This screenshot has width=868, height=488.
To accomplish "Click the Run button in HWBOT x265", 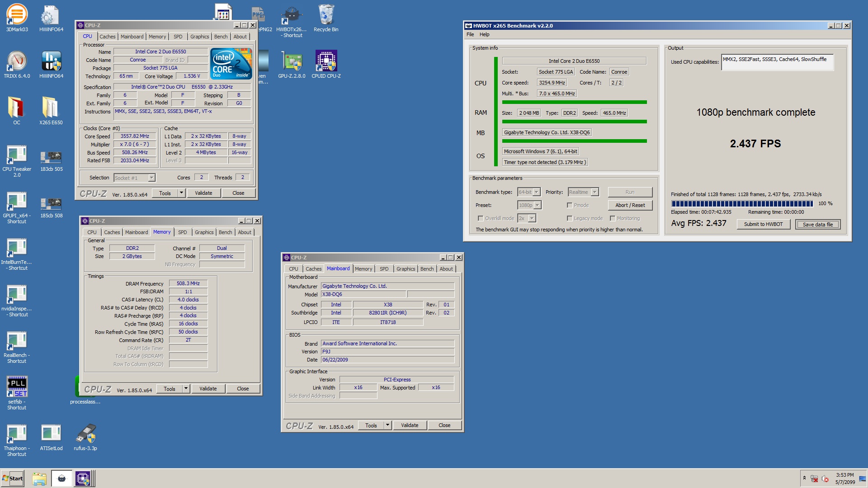I will (x=630, y=192).
